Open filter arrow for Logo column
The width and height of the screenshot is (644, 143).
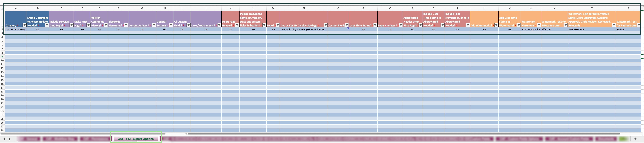[x=278, y=25]
